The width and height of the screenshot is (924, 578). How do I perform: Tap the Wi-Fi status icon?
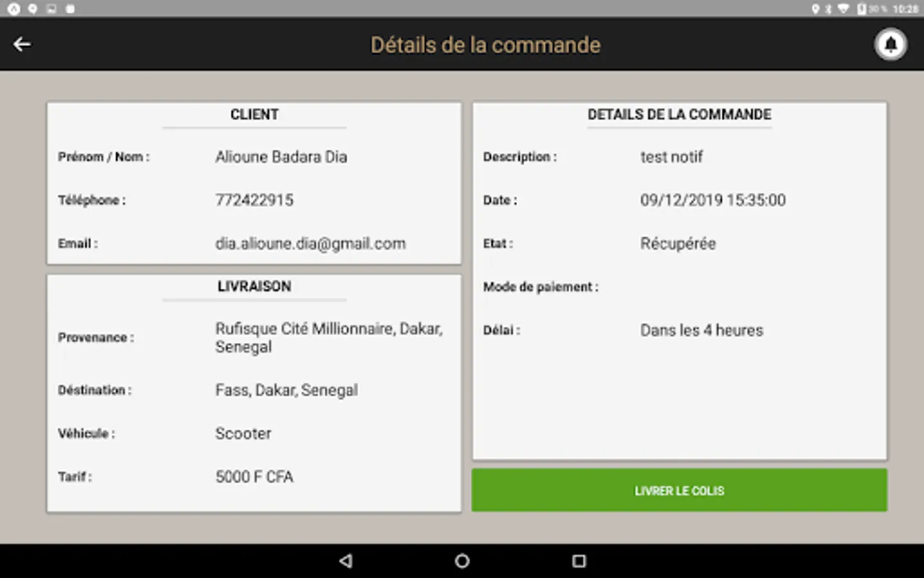tap(844, 9)
